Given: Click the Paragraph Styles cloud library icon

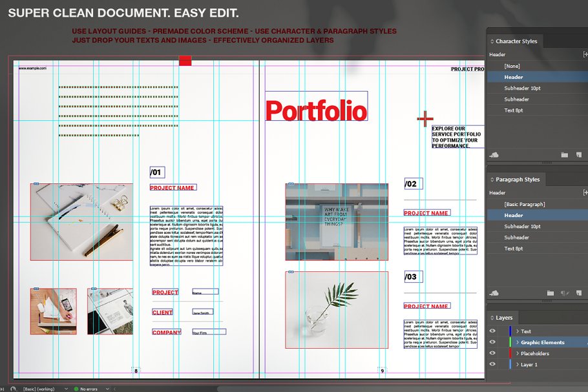Looking at the screenshot, I should click(495, 293).
